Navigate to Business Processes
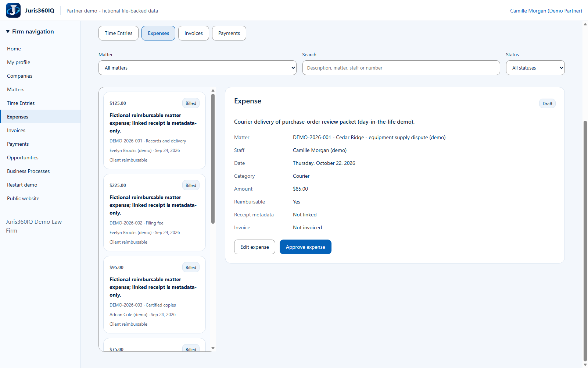This screenshot has width=588, height=368. (40, 171)
